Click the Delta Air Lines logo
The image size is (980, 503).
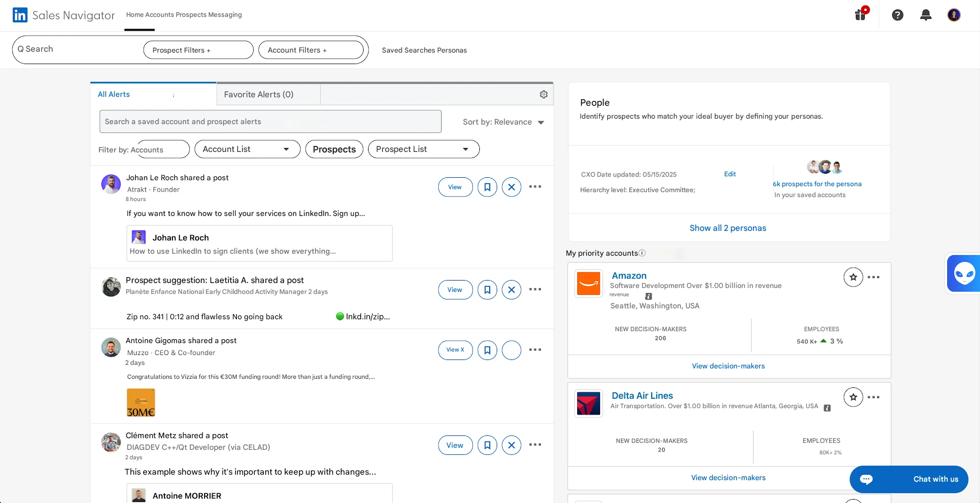pyautogui.click(x=589, y=403)
